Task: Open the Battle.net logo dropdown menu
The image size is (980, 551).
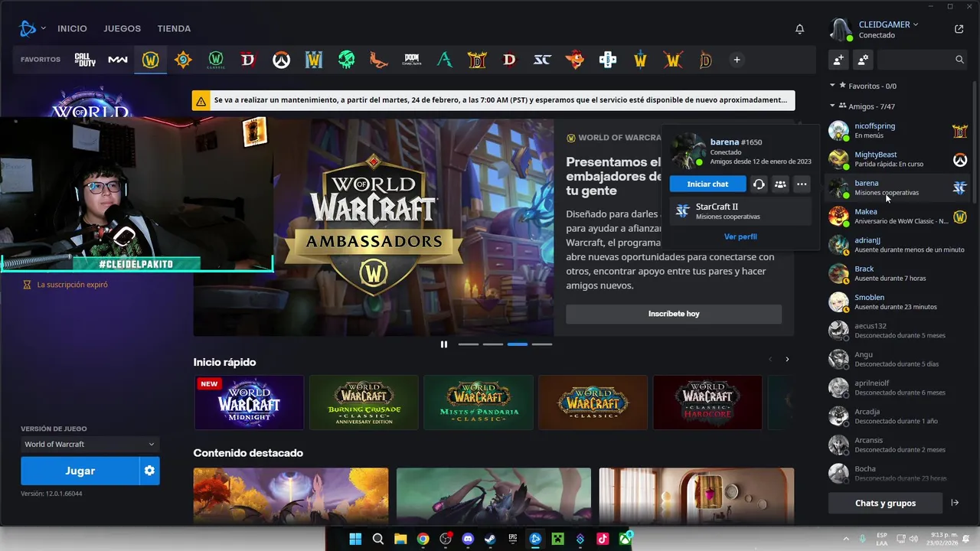Action: 32,29
